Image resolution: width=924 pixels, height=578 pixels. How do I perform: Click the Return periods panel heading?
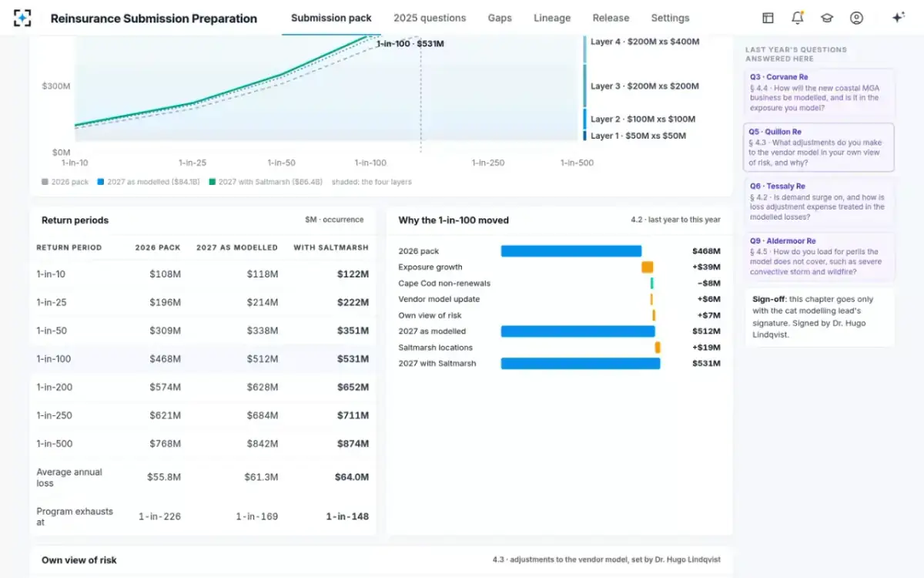75,220
